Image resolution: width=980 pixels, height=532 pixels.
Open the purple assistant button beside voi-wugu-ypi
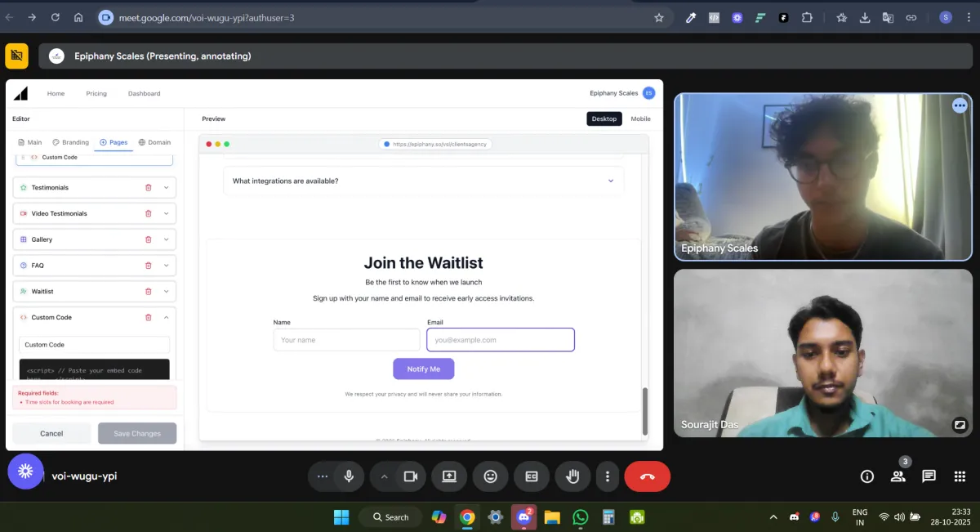coord(25,472)
